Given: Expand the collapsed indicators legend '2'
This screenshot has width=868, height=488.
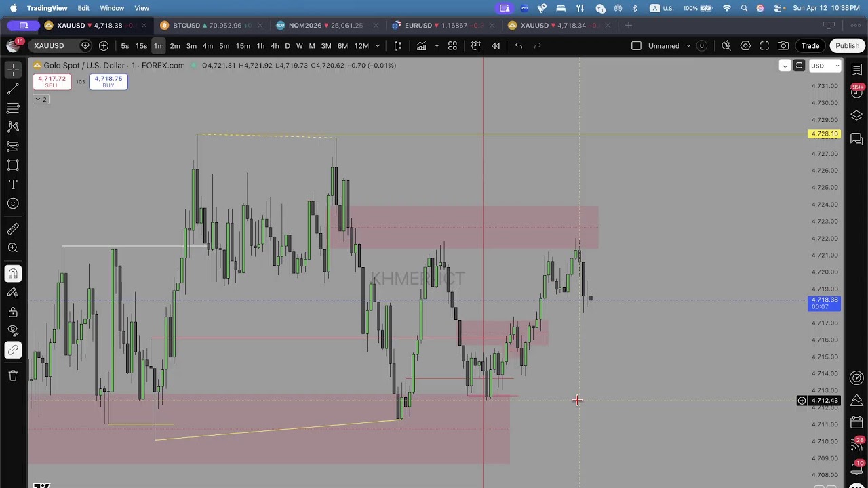Looking at the screenshot, I should (41, 99).
